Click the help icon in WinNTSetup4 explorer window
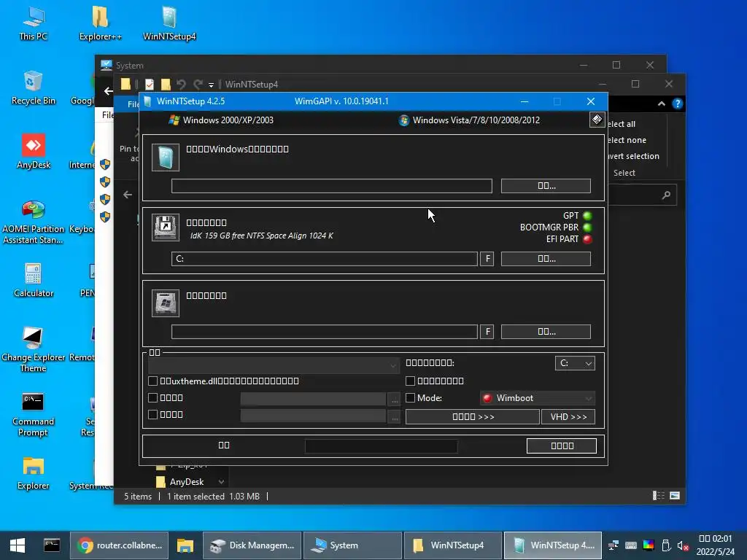Screen dimensions: 747x560 point(677,104)
